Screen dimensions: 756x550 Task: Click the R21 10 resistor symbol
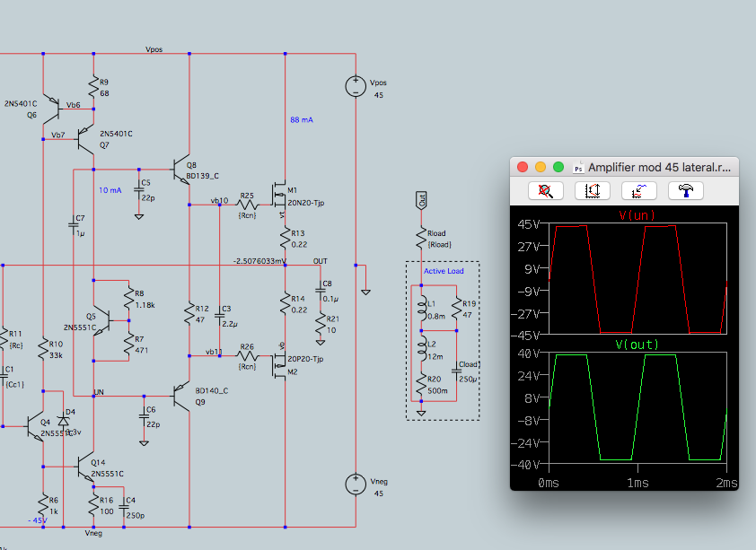coord(321,324)
